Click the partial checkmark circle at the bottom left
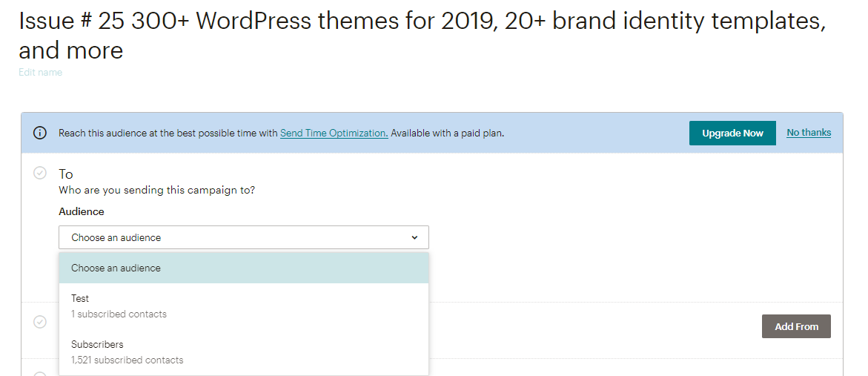Viewport: 868px width, 376px height. coord(40,375)
